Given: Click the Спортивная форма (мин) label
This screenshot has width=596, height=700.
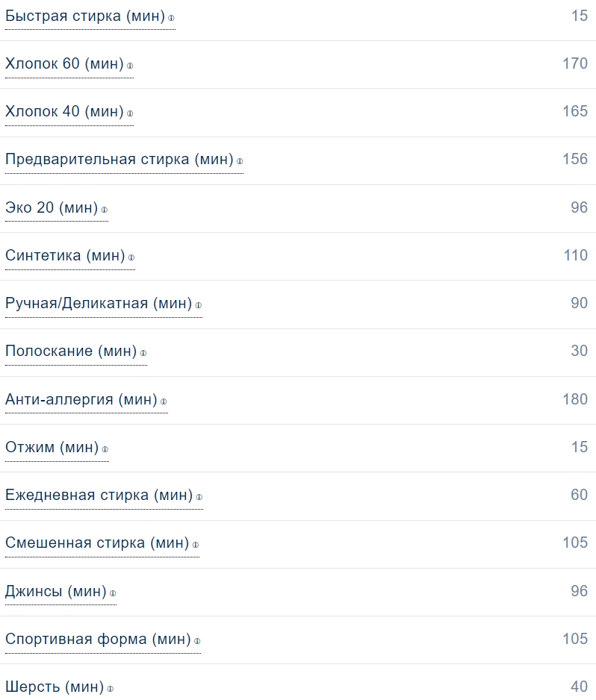Looking at the screenshot, I should click(x=98, y=639).
